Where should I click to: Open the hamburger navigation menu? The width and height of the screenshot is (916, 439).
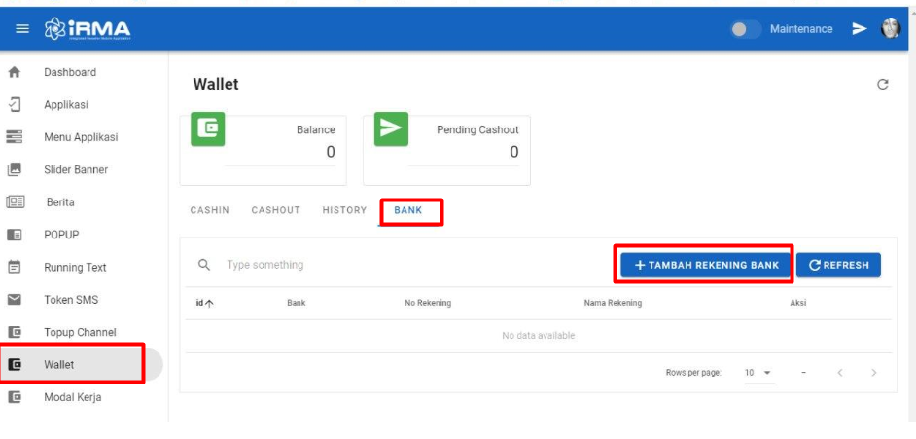21,29
